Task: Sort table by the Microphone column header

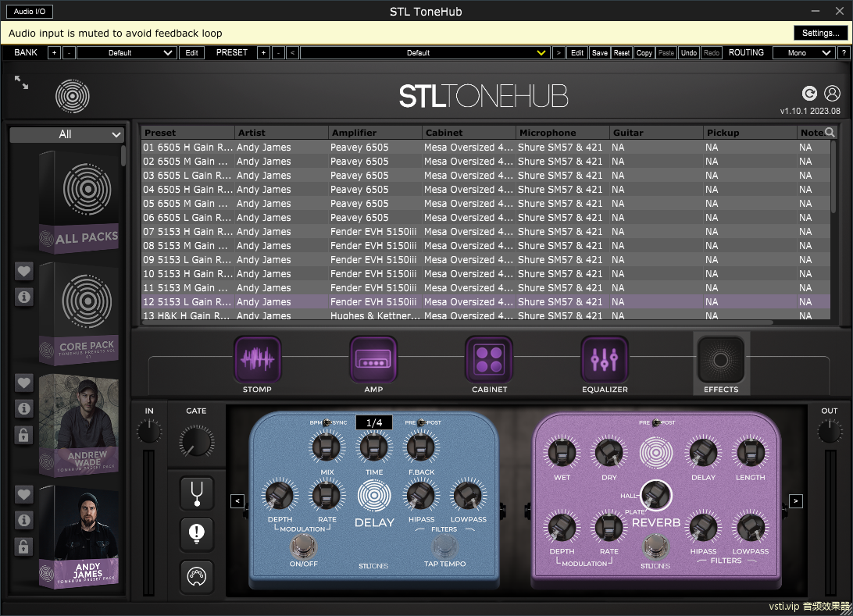Action: [563, 133]
